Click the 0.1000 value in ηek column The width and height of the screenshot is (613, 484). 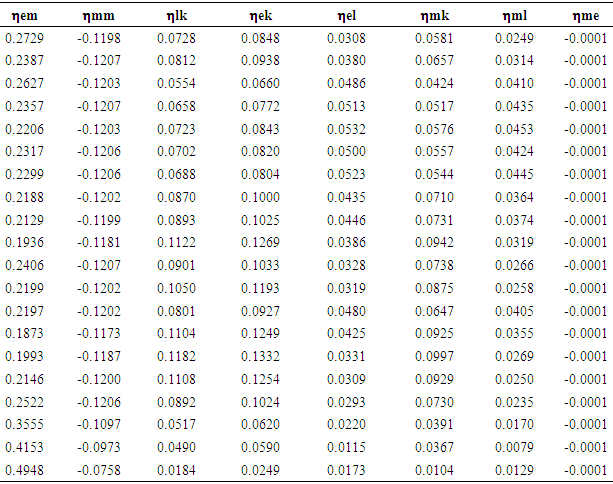click(x=261, y=196)
